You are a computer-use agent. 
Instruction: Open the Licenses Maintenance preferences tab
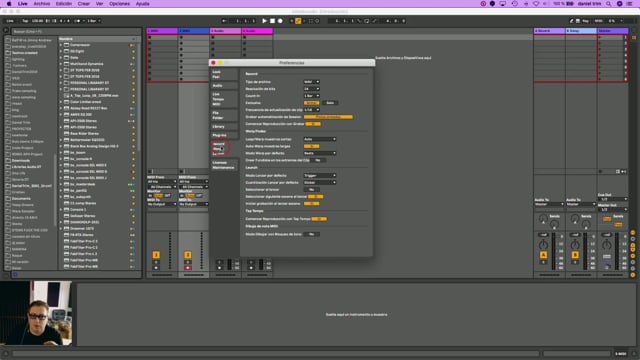tap(224, 165)
